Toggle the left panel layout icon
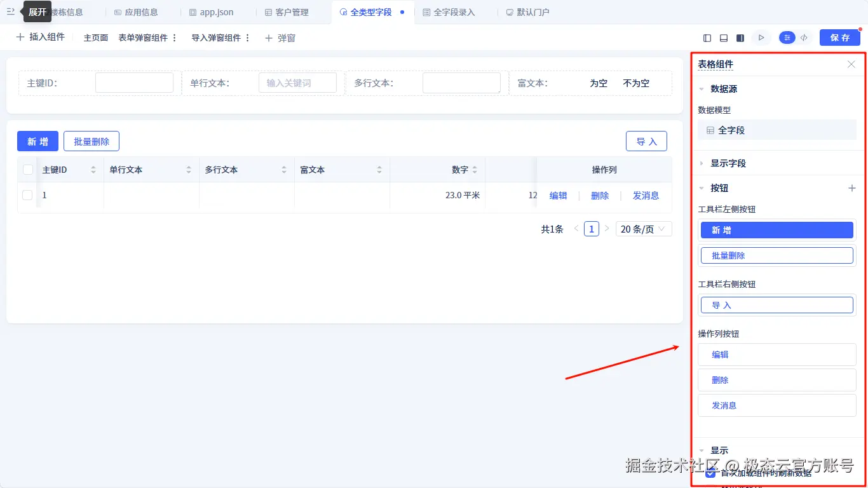This screenshot has width=868, height=488. coord(708,38)
